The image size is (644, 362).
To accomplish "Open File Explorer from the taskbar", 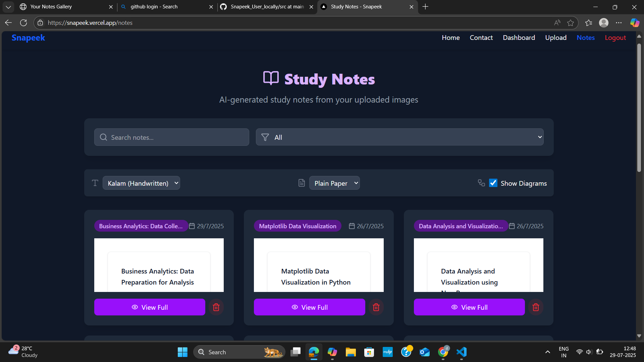I will [351, 352].
